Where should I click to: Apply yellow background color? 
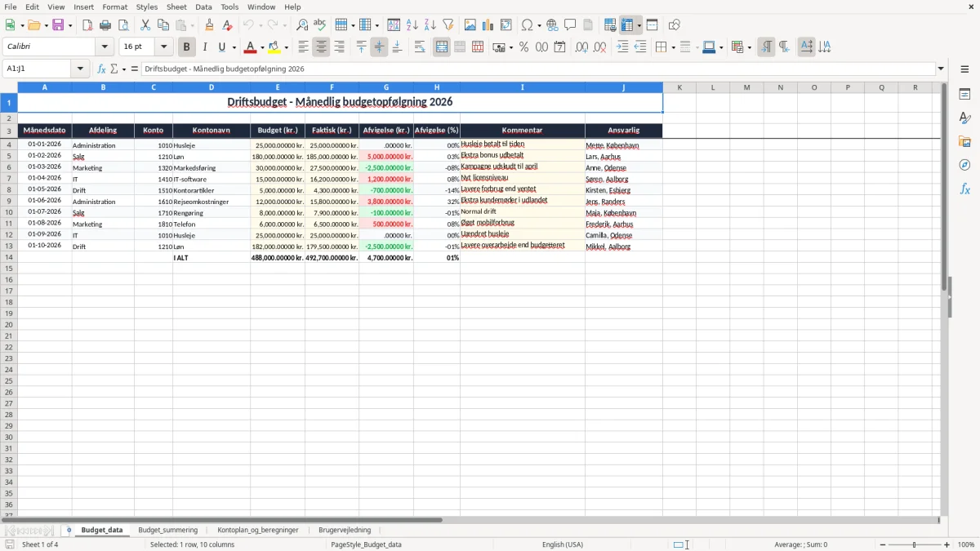274,47
